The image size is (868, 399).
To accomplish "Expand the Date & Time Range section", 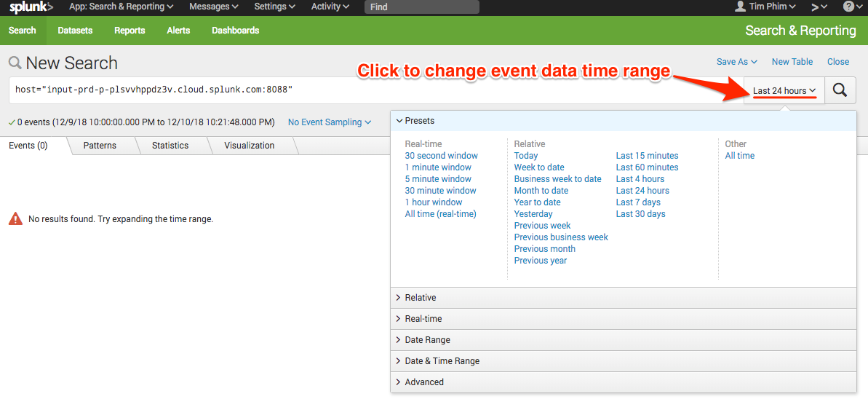I will pyautogui.click(x=624, y=360).
